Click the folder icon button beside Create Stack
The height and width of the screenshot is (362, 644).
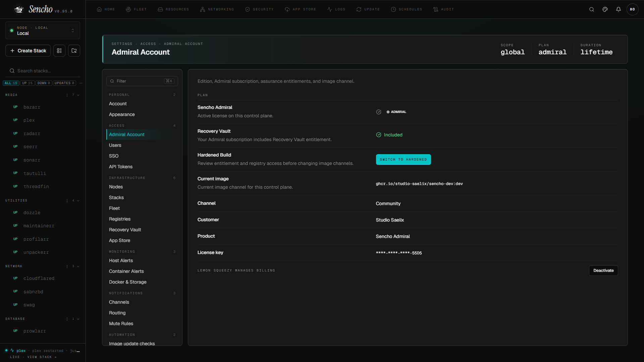pos(74,51)
